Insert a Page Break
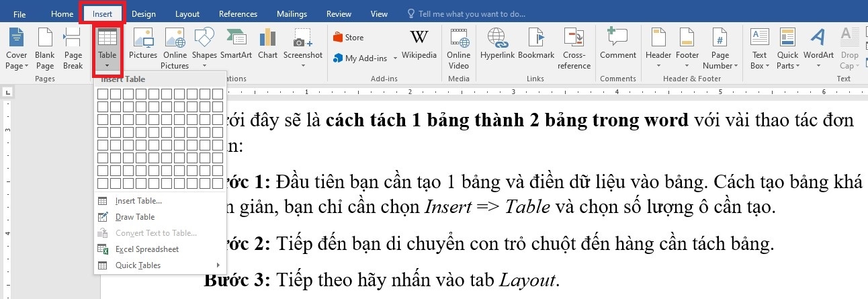 (73, 48)
